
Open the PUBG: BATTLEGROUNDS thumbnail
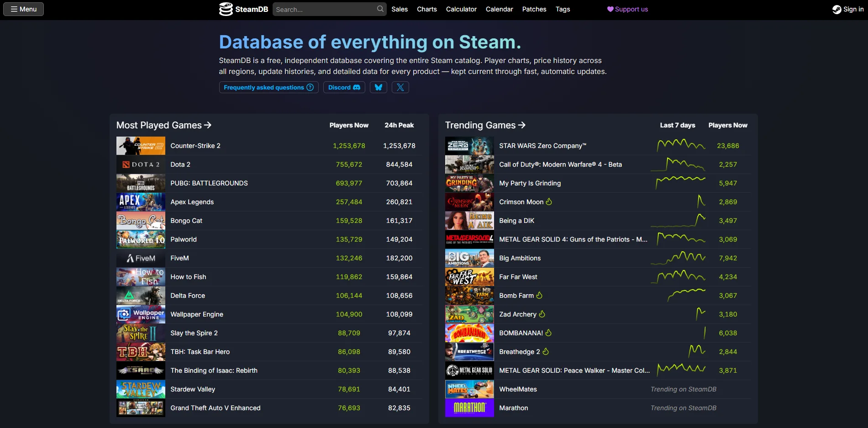(141, 183)
